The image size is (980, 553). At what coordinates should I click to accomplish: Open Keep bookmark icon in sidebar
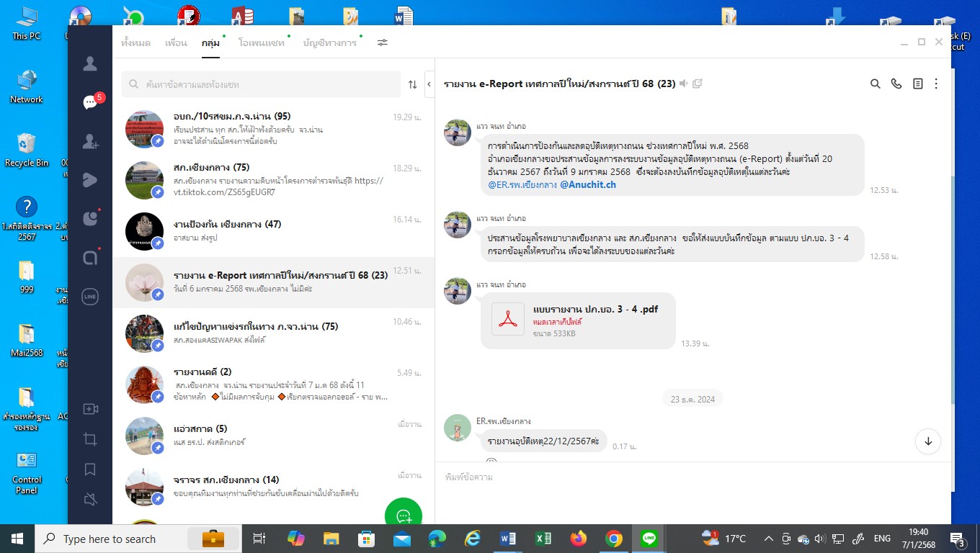click(90, 469)
